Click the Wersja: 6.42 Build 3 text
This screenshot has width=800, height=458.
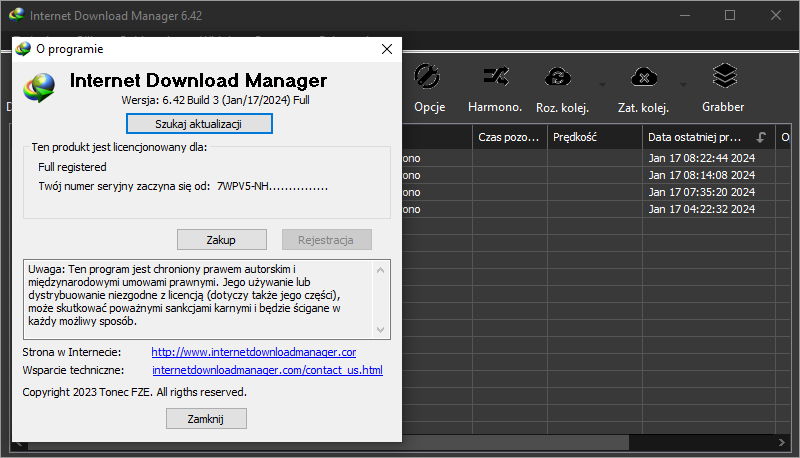[x=215, y=100]
